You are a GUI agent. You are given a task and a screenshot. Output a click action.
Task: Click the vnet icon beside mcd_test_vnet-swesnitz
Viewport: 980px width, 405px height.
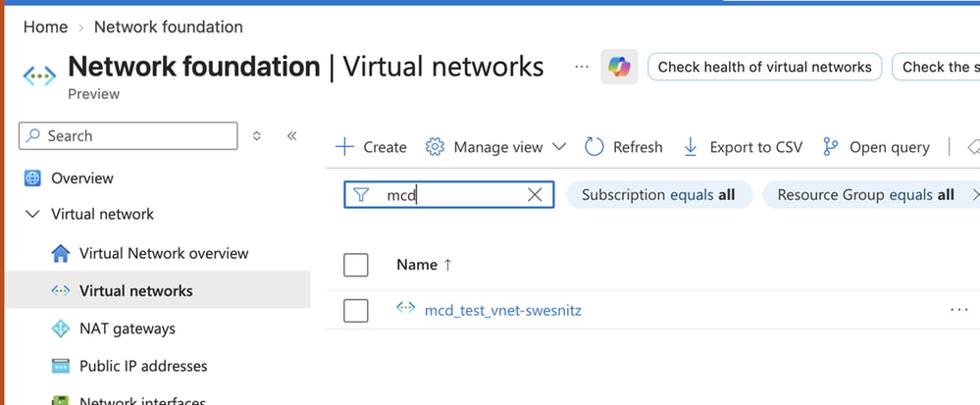(x=405, y=307)
